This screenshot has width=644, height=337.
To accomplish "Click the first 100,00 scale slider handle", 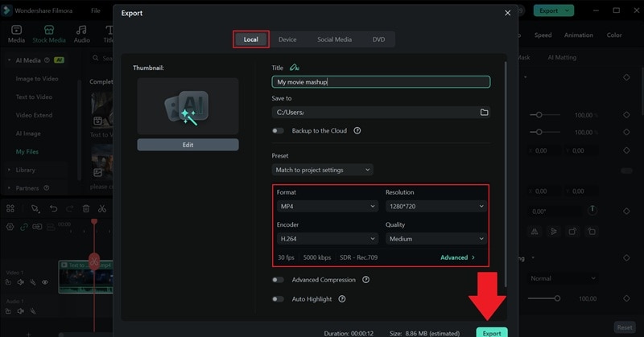I will coord(539,115).
